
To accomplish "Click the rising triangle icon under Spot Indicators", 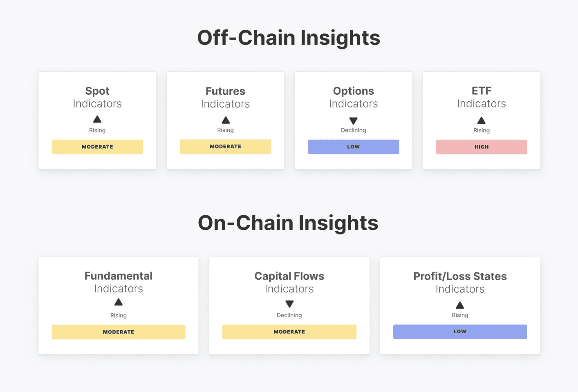I will click(x=97, y=119).
